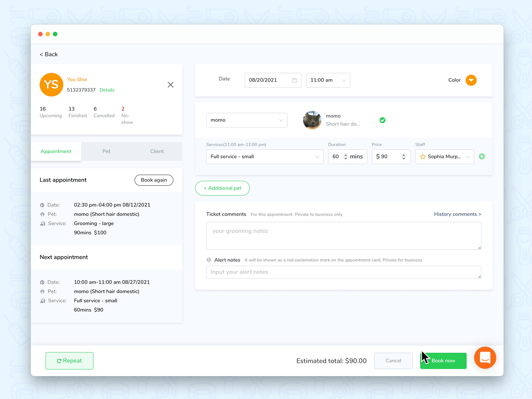Expand the momo pet selector dropdown
This screenshot has width=532, height=399.
point(247,120)
